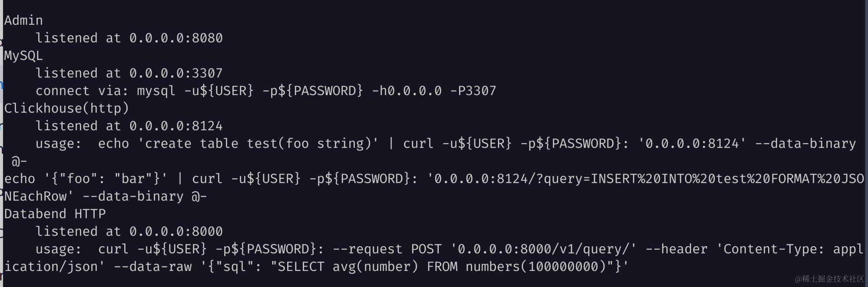Click the Admin address 0.0.0.0:8080

[176, 38]
